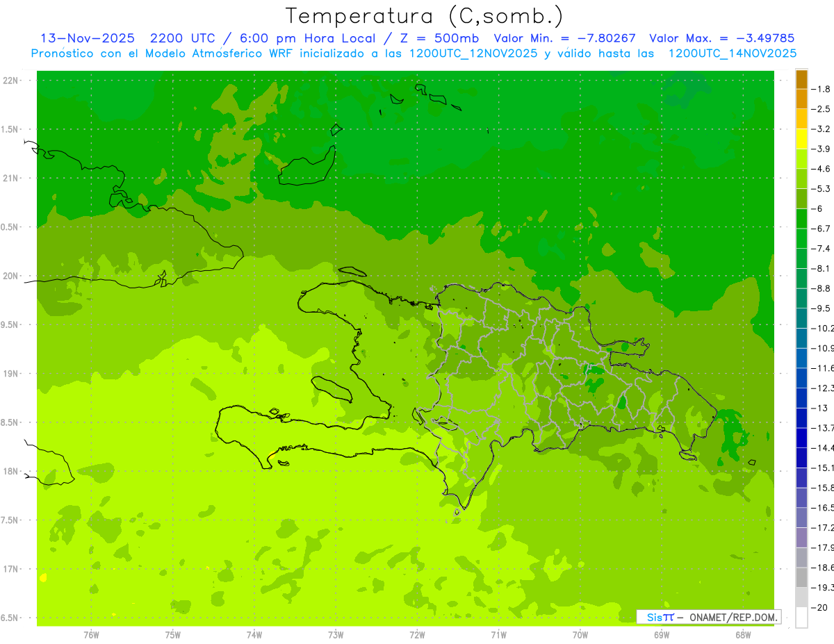Click the '74W' longitude label
Image resolution: width=834 pixels, height=644 pixels.
[254, 634]
